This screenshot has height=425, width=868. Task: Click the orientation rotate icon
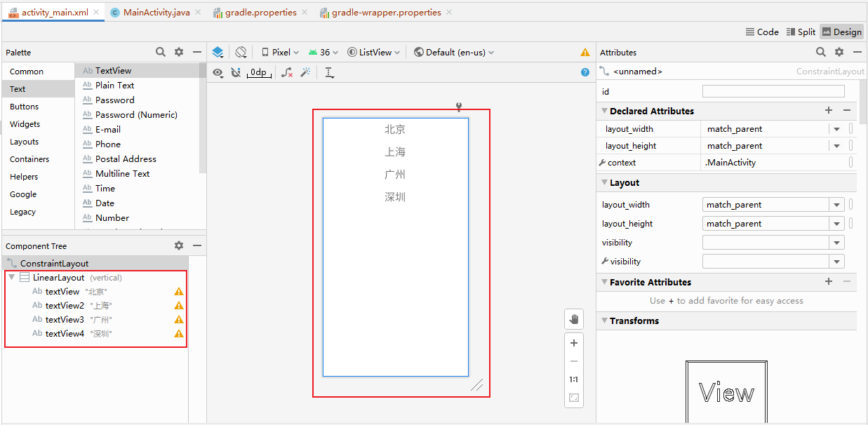coord(241,52)
